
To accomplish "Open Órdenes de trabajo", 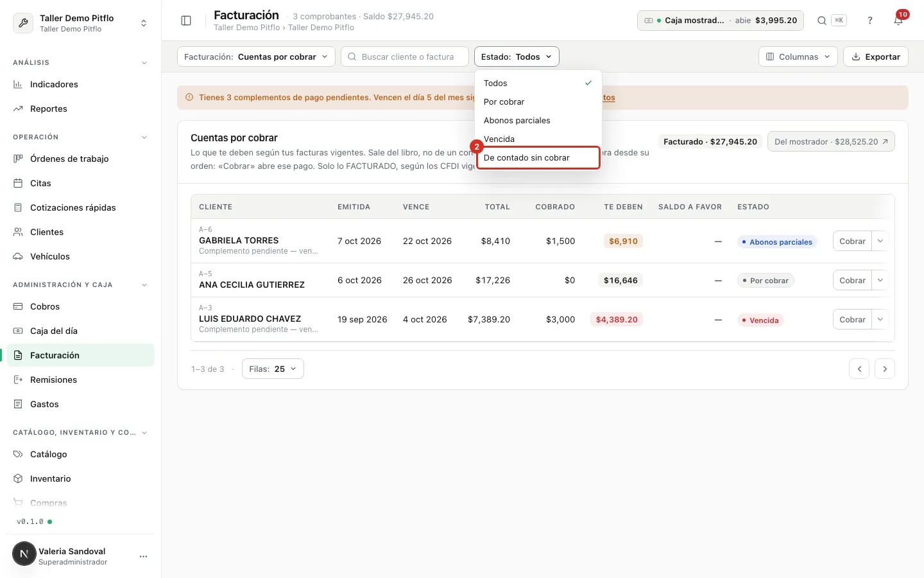I will (80, 159).
